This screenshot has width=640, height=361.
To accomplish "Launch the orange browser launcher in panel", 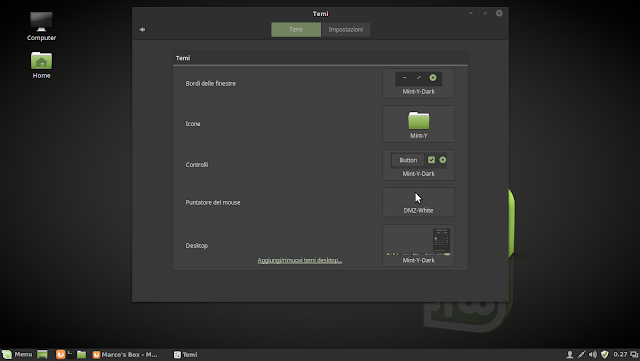I will pos(60,354).
